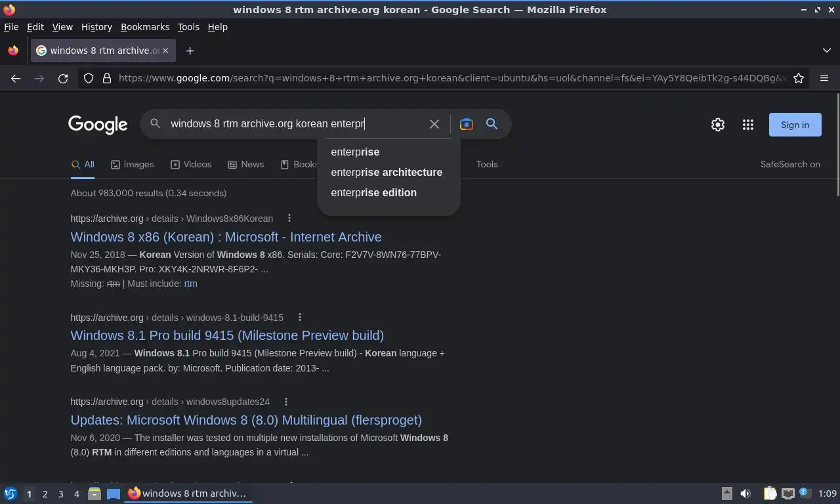Open tracking protection shield icon
Image resolution: width=840 pixels, height=504 pixels.
point(89,78)
